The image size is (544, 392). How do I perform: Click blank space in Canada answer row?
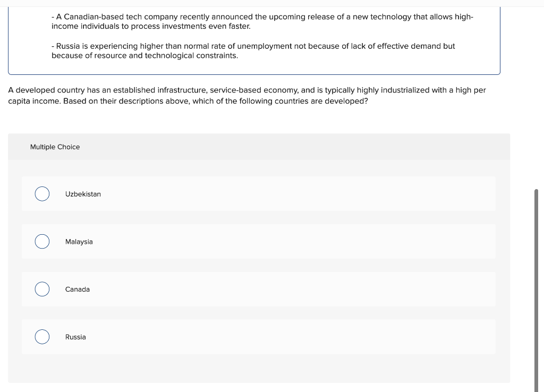(x=295, y=289)
